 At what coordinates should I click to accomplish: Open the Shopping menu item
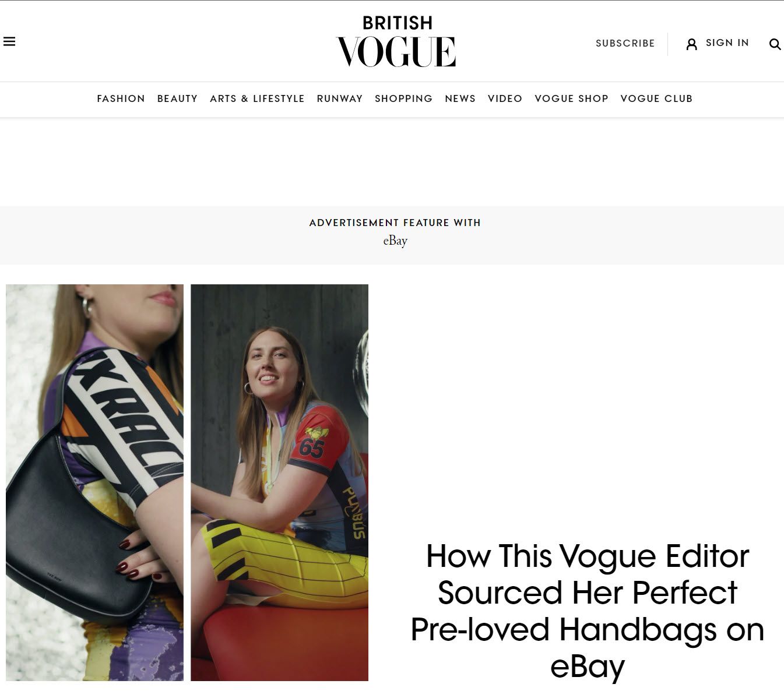pos(403,98)
